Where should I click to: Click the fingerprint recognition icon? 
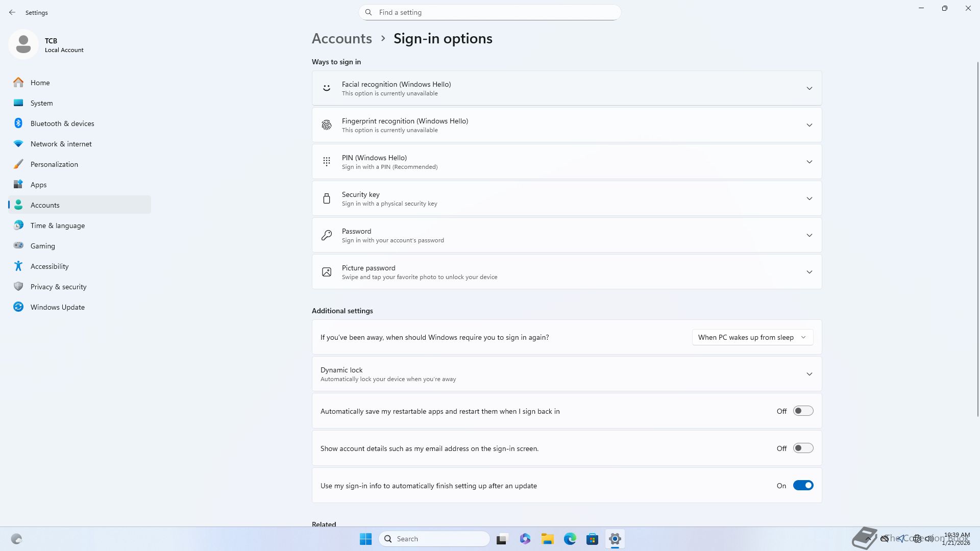tap(327, 125)
